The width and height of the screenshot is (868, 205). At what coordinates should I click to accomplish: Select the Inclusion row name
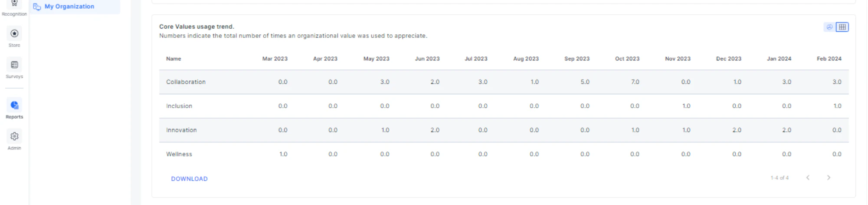coord(179,106)
